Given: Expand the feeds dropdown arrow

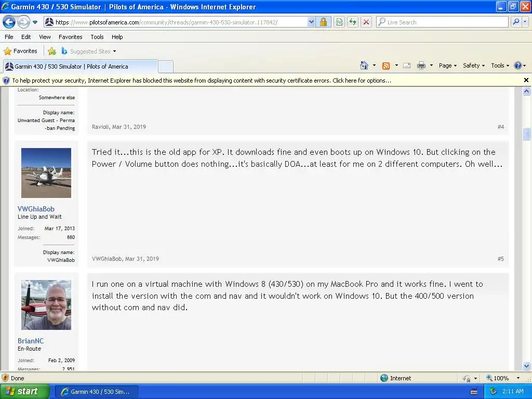Looking at the screenshot, I should tap(396, 65).
